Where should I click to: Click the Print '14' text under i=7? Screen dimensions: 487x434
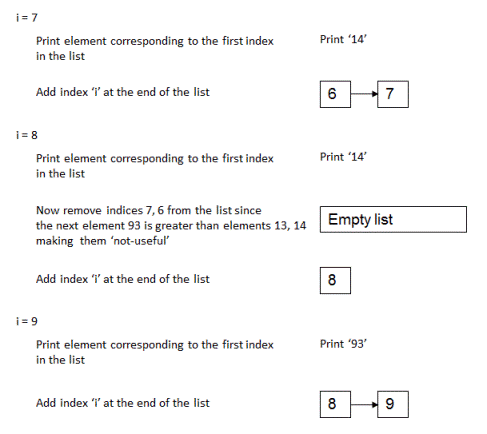point(343,39)
